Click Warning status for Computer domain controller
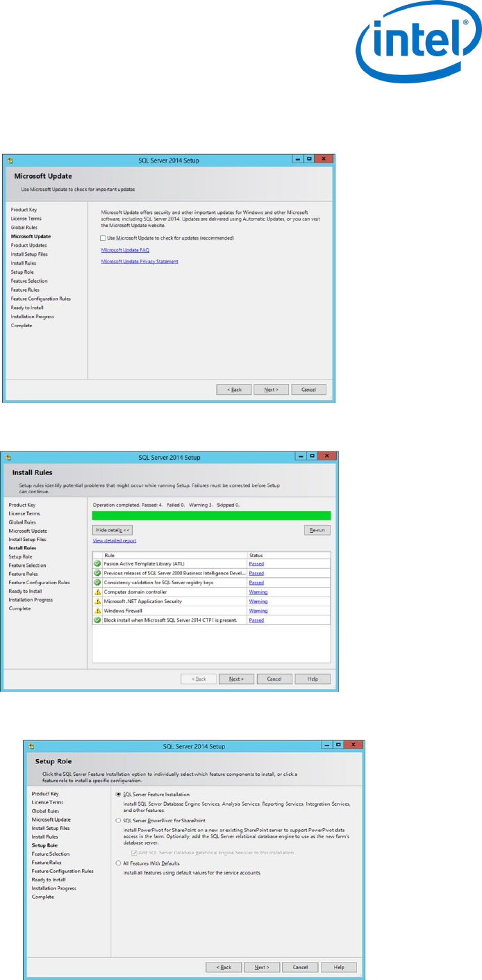Image resolution: width=482 pixels, height=980 pixels. 258,592
